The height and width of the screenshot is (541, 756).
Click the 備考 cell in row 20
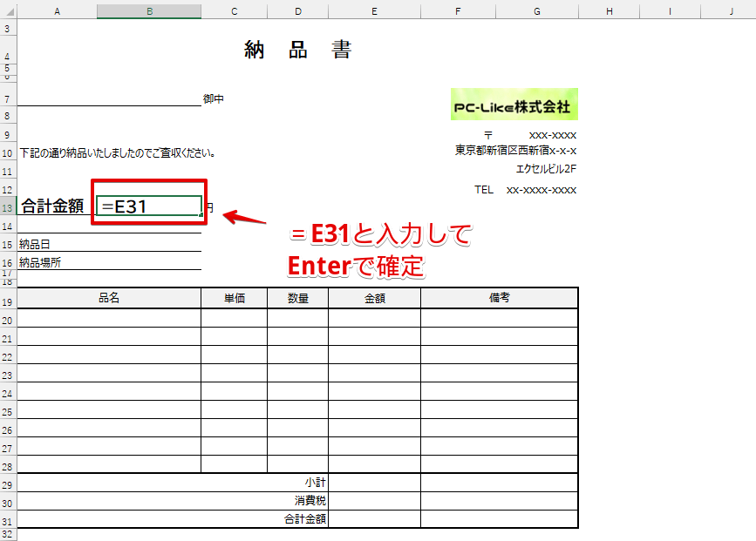click(499, 318)
